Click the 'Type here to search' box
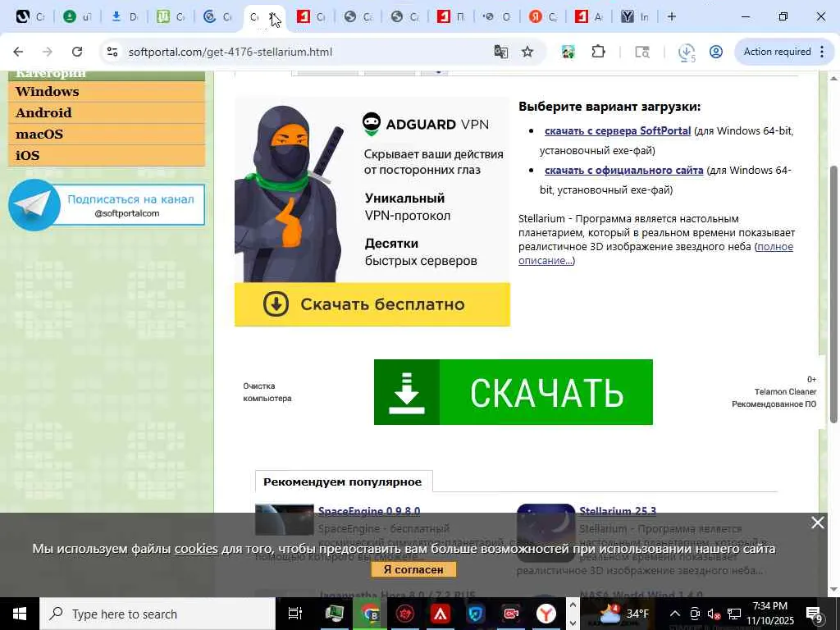The image size is (840, 630). [x=157, y=614]
